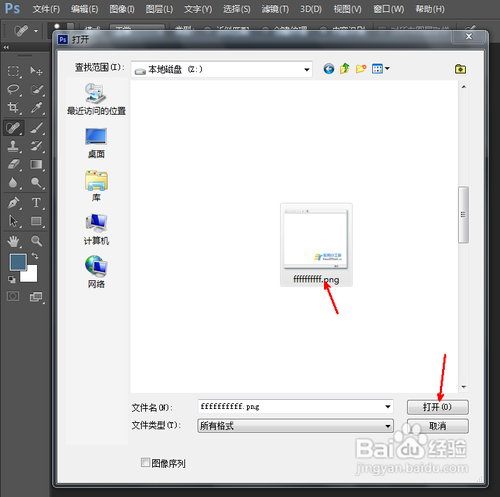The width and height of the screenshot is (500, 497).
Task: Expand the 查找范围 drive dropdown
Action: coord(307,69)
